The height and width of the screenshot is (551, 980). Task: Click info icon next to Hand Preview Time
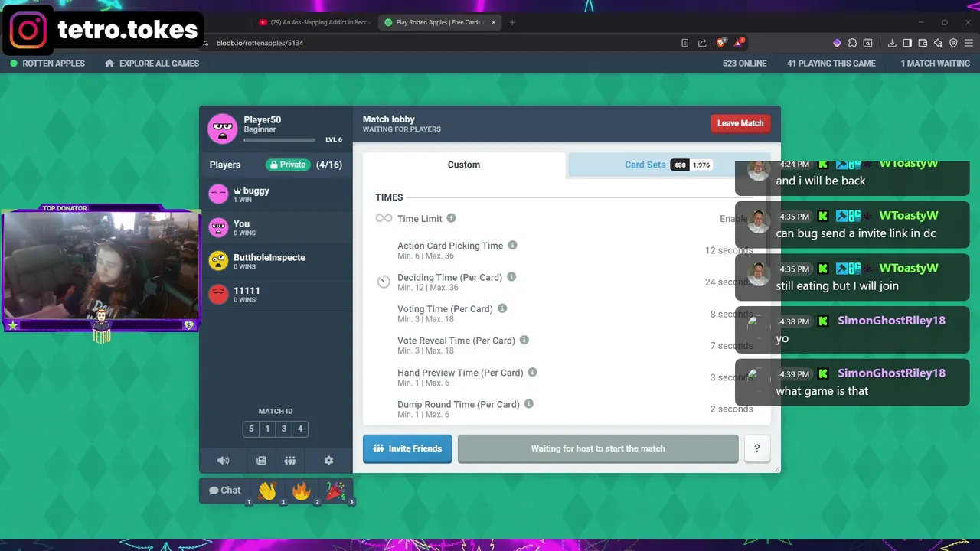click(532, 372)
